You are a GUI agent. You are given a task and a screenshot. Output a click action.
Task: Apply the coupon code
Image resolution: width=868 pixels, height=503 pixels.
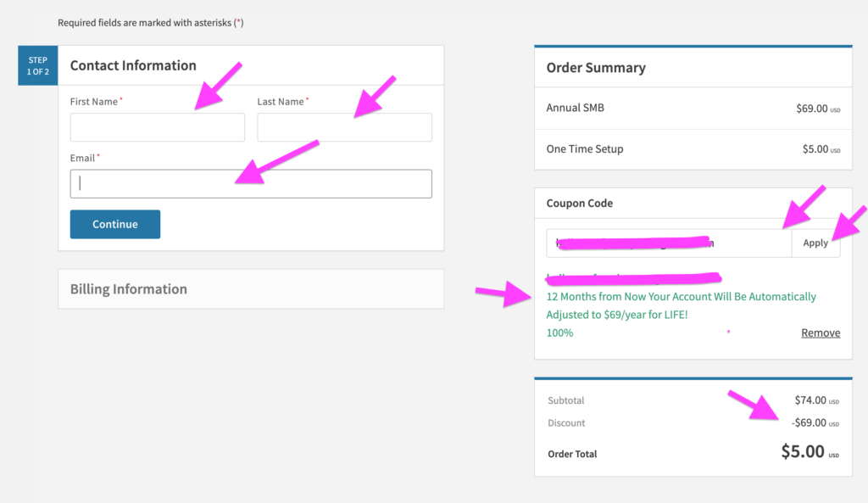[815, 243]
